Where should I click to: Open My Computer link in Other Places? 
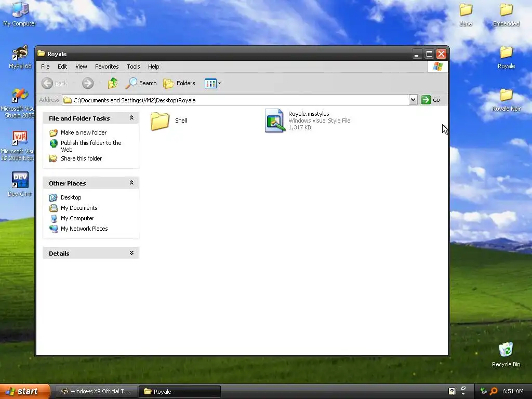77,219
